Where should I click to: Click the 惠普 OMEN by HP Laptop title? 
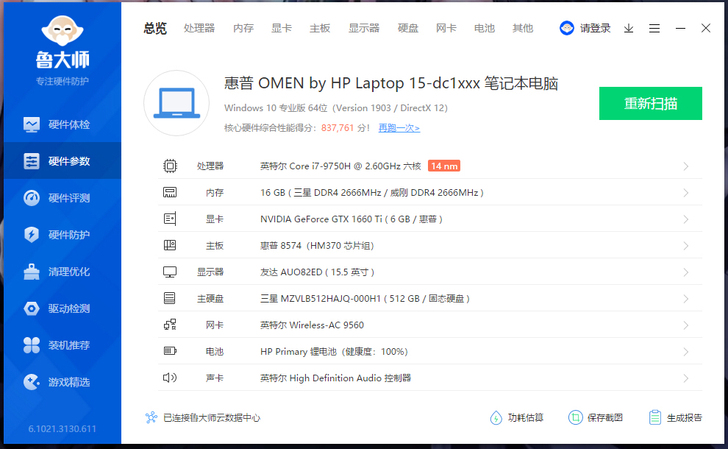point(391,83)
